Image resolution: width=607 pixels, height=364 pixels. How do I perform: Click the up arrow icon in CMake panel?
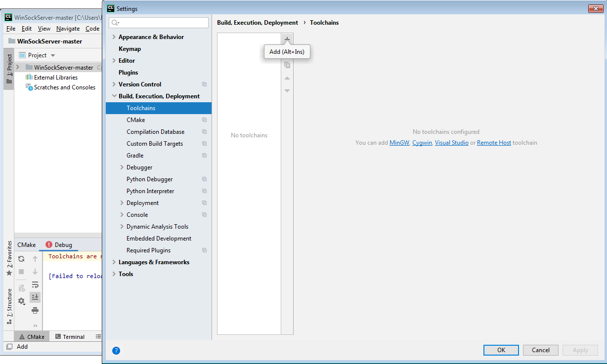click(x=35, y=259)
